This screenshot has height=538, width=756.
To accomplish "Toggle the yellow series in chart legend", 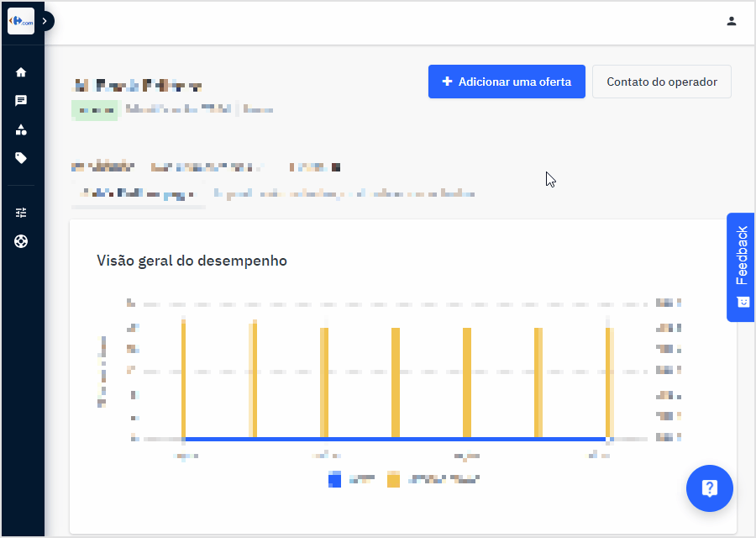I will [x=433, y=480].
